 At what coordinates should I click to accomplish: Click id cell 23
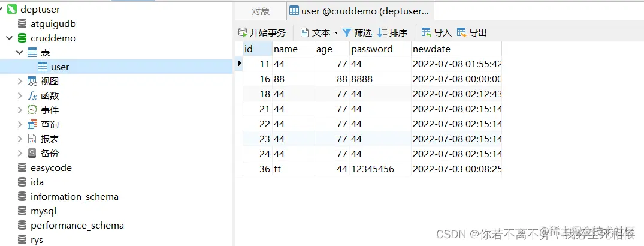pos(258,139)
